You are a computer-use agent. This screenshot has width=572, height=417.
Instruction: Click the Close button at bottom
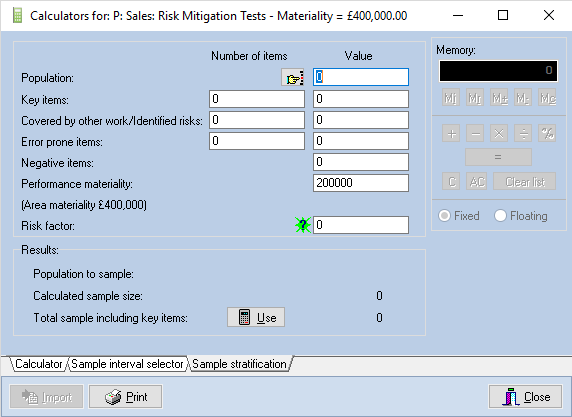pyautogui.click(x=525, y=397)
